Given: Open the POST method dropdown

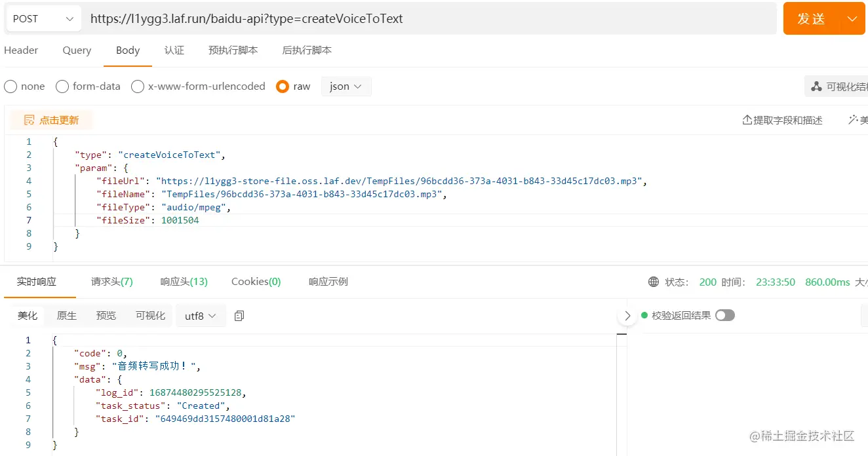Looking at the screenshot, I should [x=43, y=19].
